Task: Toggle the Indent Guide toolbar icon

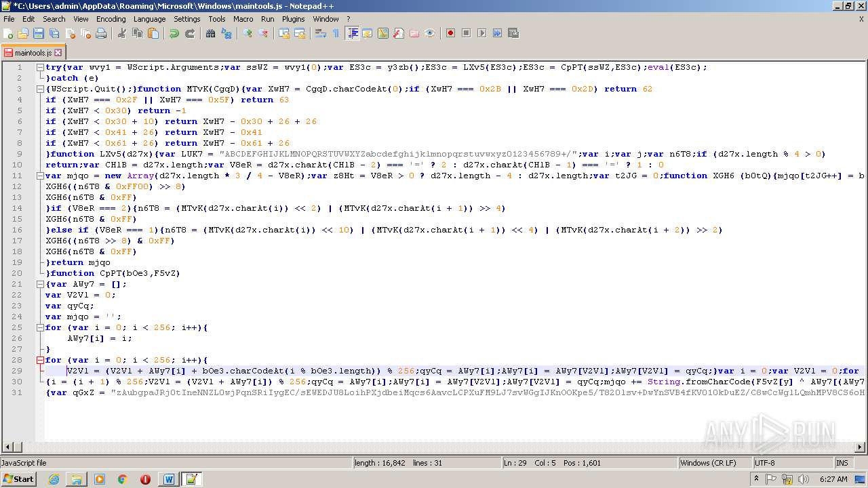Action: 352,33
